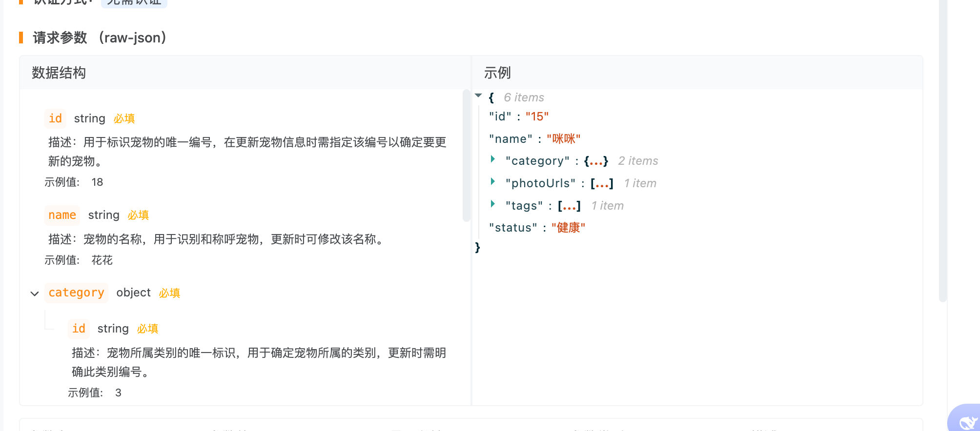The width and height of the screenshot is (980, 431).
Task: Collapse the root JSON object triangle
Action: point(478,96)
